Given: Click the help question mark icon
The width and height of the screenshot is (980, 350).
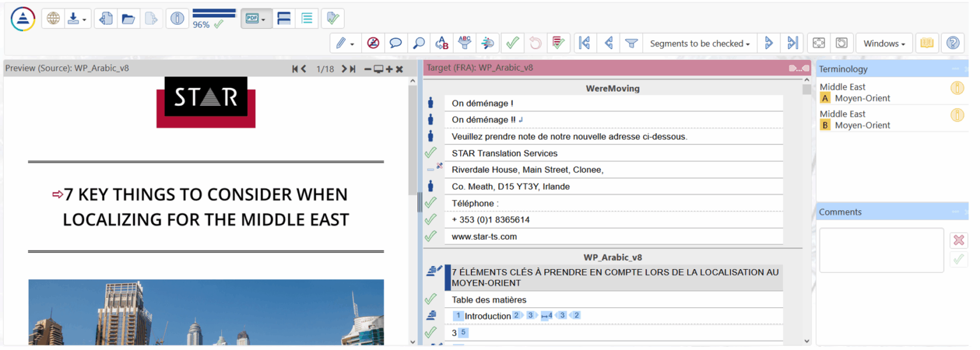Looking at the screenshot, I should click(953, 43).
